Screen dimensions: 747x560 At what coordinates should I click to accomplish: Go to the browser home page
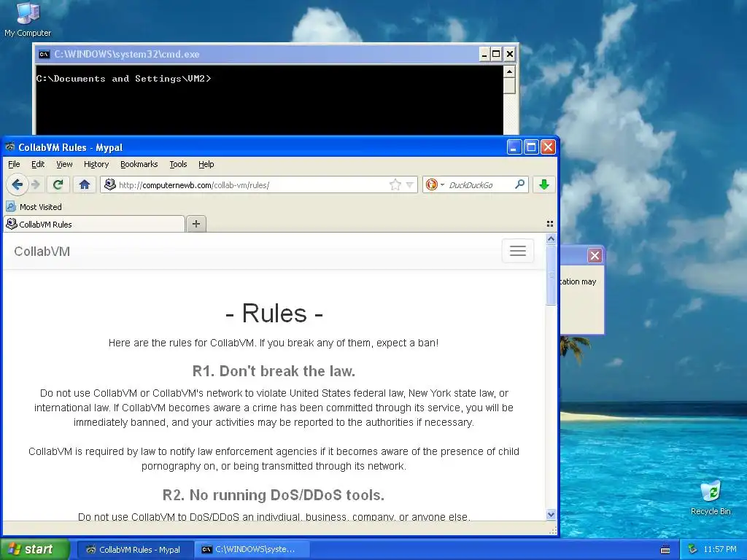85,184
